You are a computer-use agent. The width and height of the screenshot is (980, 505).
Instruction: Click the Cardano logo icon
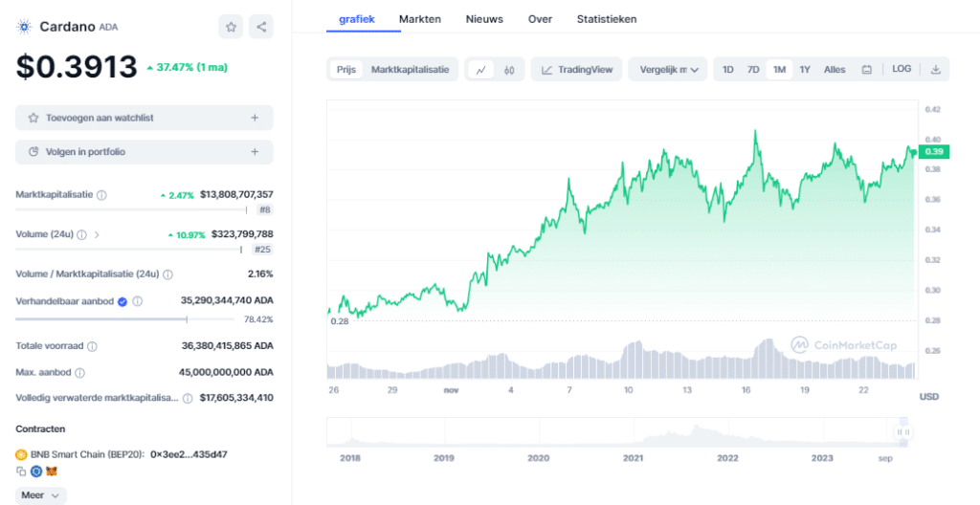coord(24,27)
